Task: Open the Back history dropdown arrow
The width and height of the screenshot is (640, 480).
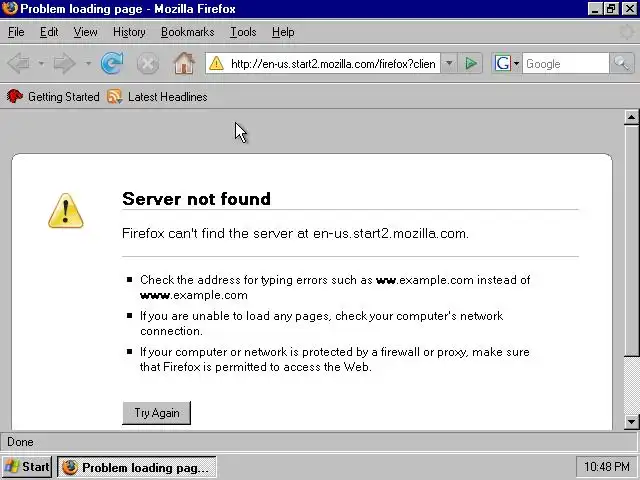Action: point(41,64)
